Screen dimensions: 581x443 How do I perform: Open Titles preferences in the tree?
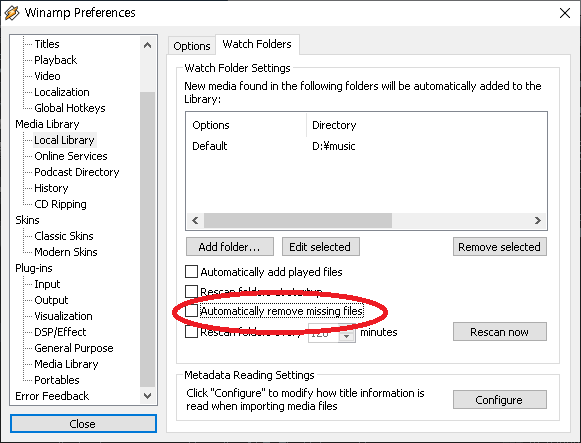point(47,44)
